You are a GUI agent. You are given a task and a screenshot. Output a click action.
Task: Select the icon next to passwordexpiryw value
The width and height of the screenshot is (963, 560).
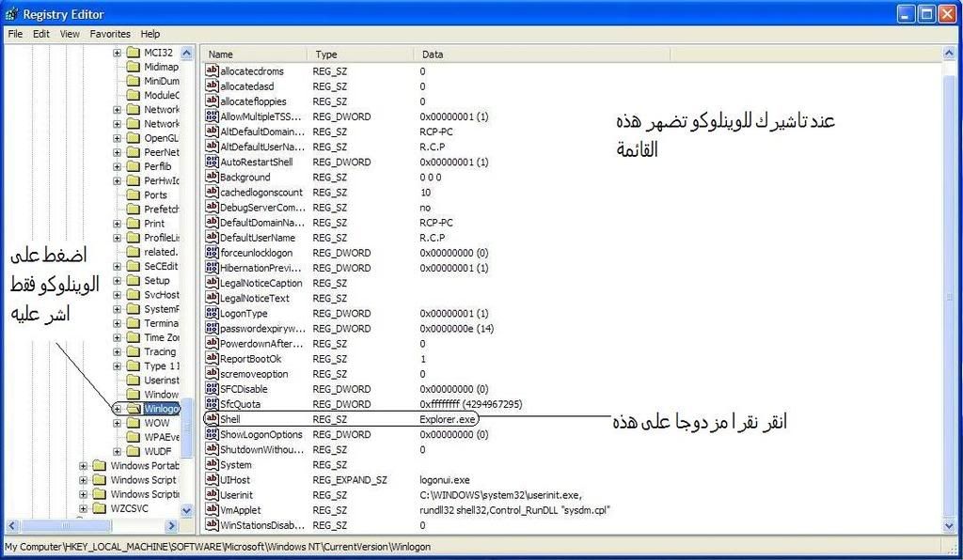(212, 328)
